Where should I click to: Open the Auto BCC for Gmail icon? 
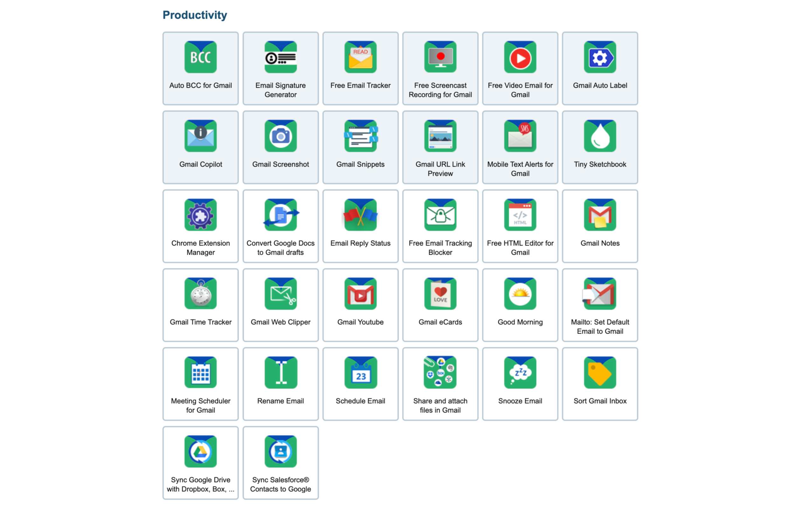click(x=200, y=57)
